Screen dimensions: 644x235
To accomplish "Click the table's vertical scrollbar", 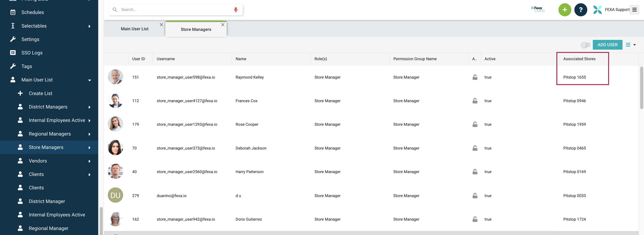I will pos(641,87).
